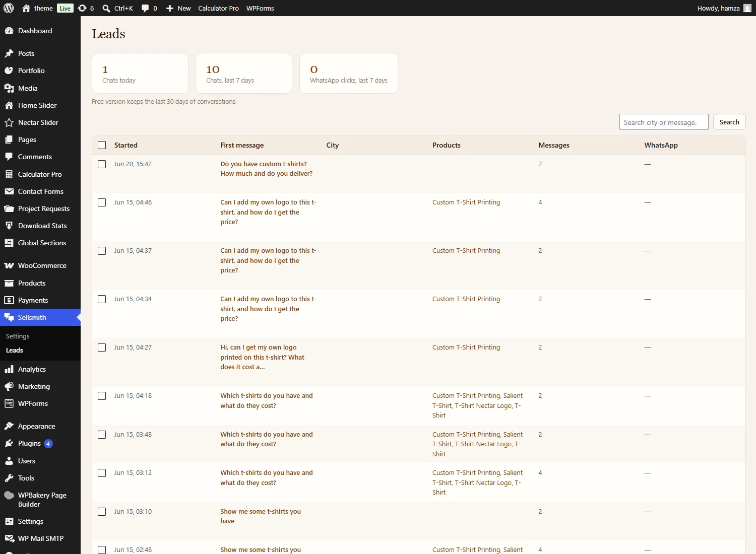Click the Live status badge in admin bar

point(65,8)
